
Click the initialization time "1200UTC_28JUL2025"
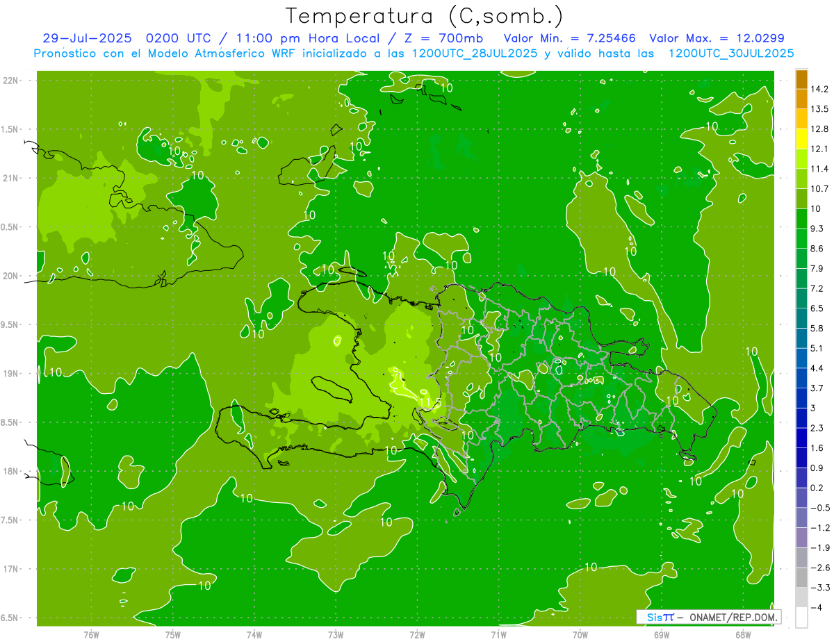tap(475, 53)
